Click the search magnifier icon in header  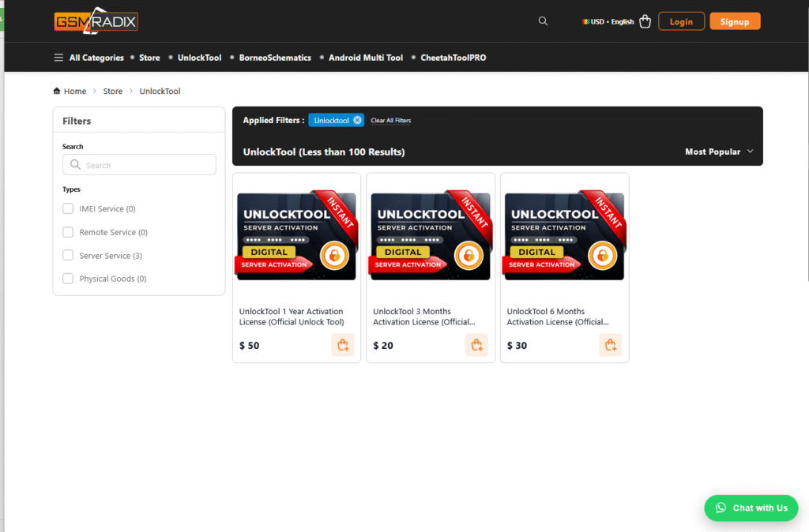pyautogui.click(x=543, y=21)
